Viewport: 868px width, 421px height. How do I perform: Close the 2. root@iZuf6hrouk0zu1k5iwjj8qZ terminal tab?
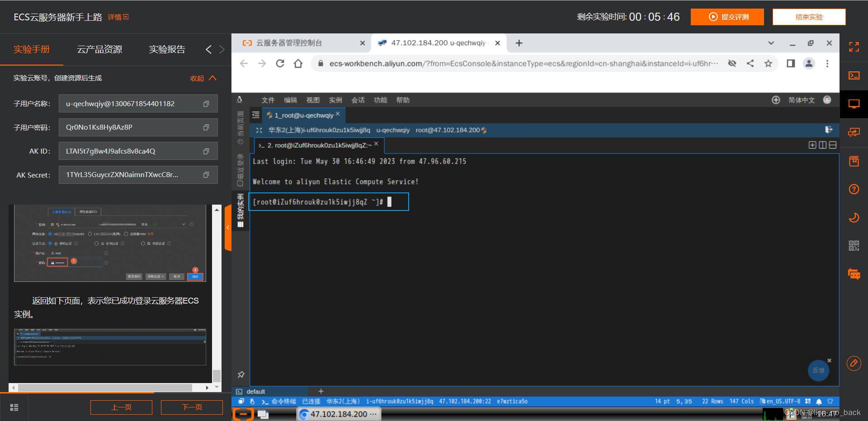coord(376,144)
